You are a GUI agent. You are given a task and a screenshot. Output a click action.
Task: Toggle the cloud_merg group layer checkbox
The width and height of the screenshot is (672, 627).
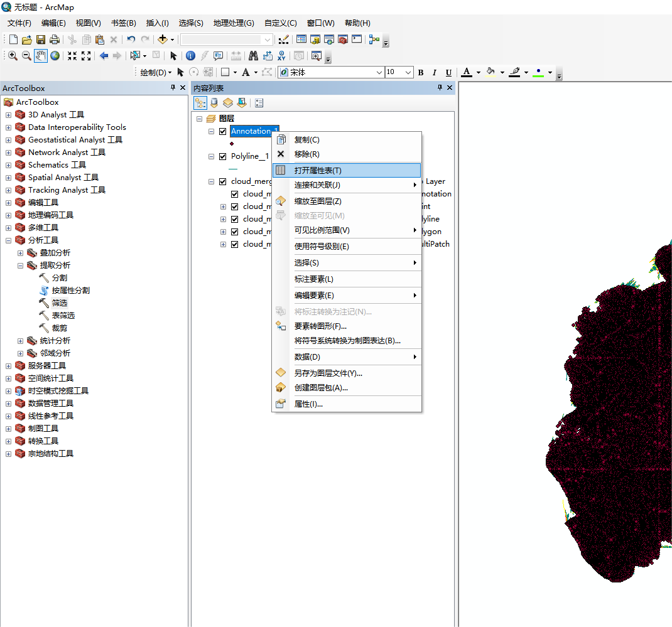coord(223,181)
